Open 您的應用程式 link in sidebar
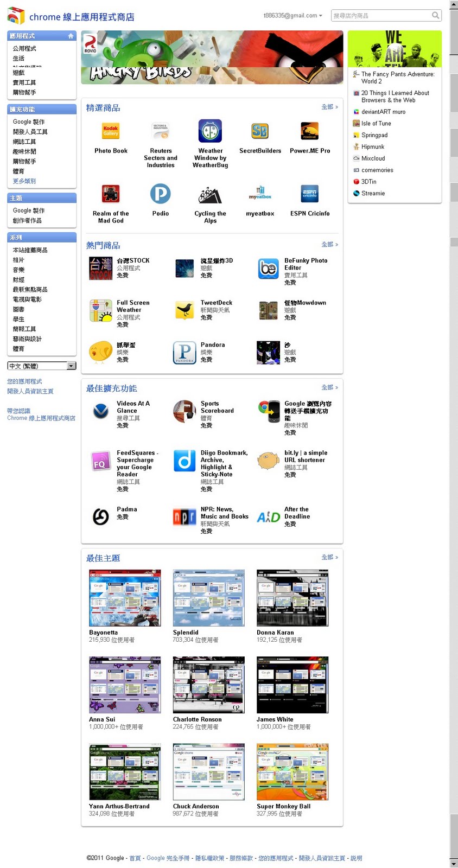Screen dimensions: 458x868 (x=24, y=381)
